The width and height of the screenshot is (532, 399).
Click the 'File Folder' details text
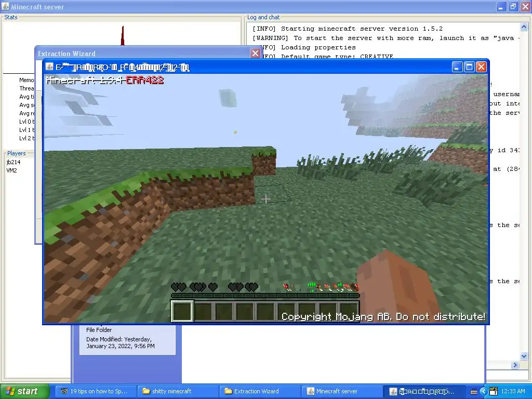pyautogui.click(x=99, y=330)
